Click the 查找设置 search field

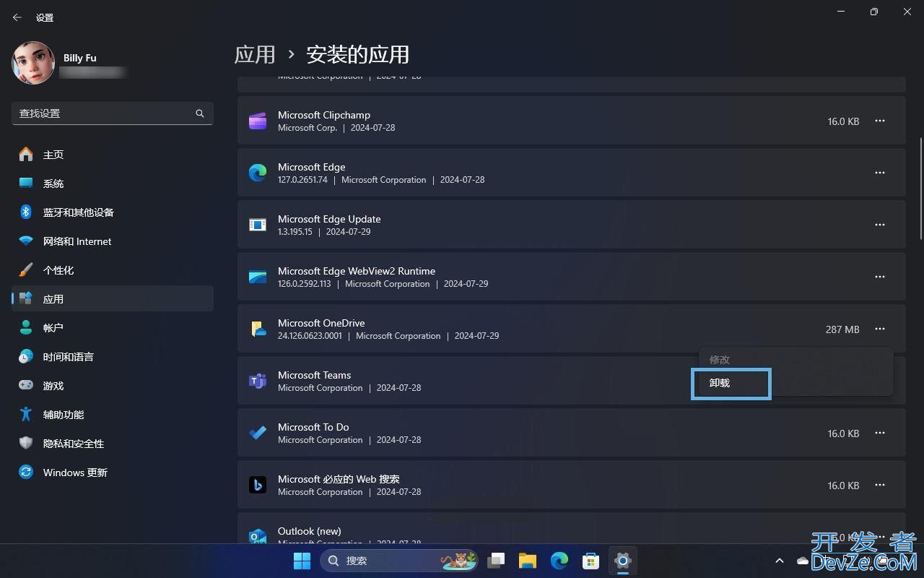[x=113, y=113]
